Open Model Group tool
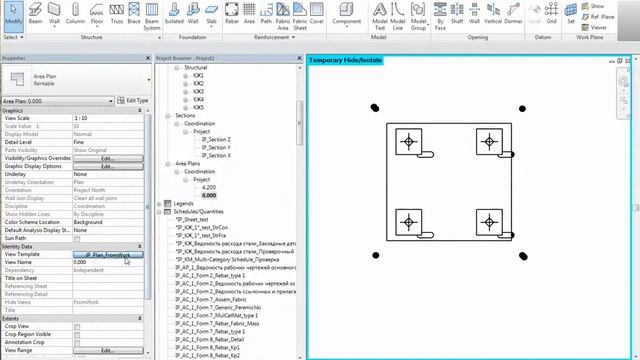This screenshot has width=640, height=360. 418,17
